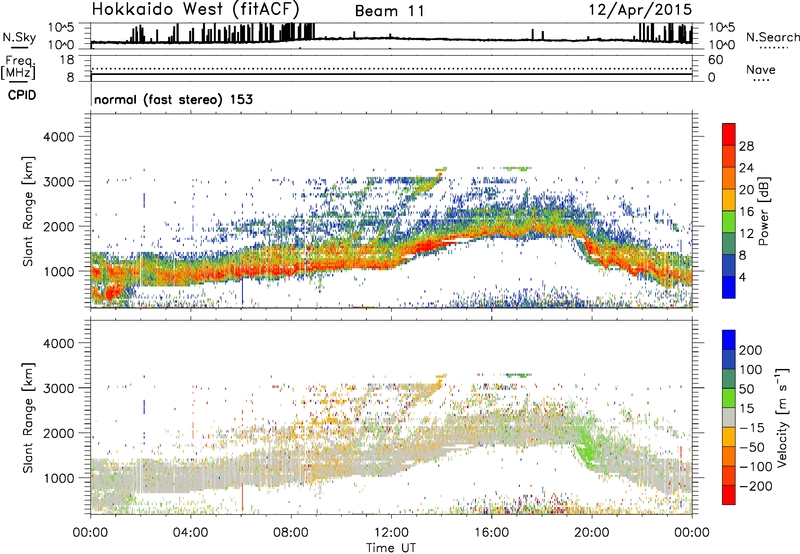The image size is (800, 554).
Task: Click the '4' power scale value
Action: click(742, 277)
